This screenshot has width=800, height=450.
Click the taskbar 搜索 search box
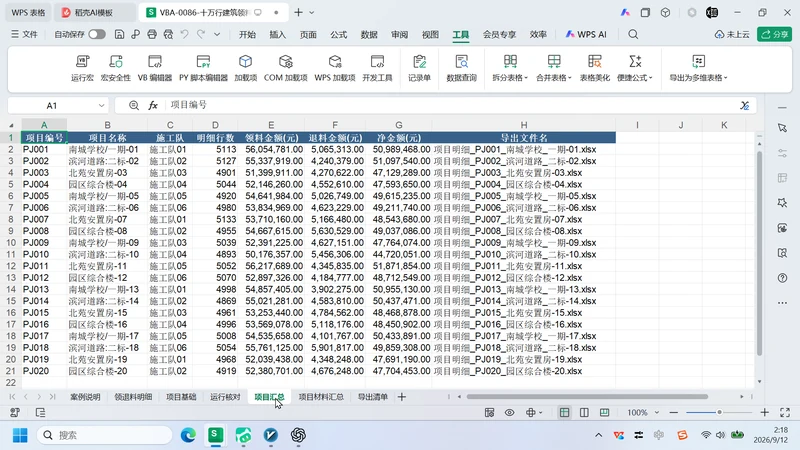pos(105,435)
